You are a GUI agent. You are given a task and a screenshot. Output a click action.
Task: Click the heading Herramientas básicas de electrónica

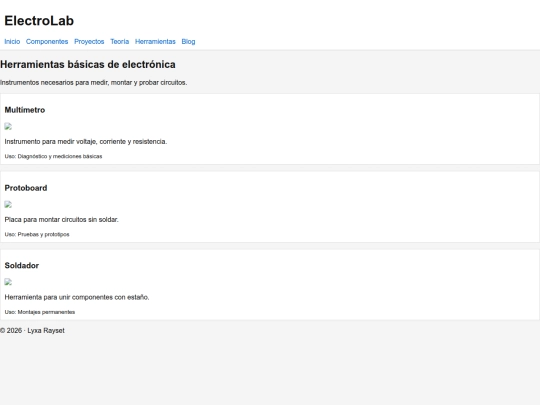(88, 64)
